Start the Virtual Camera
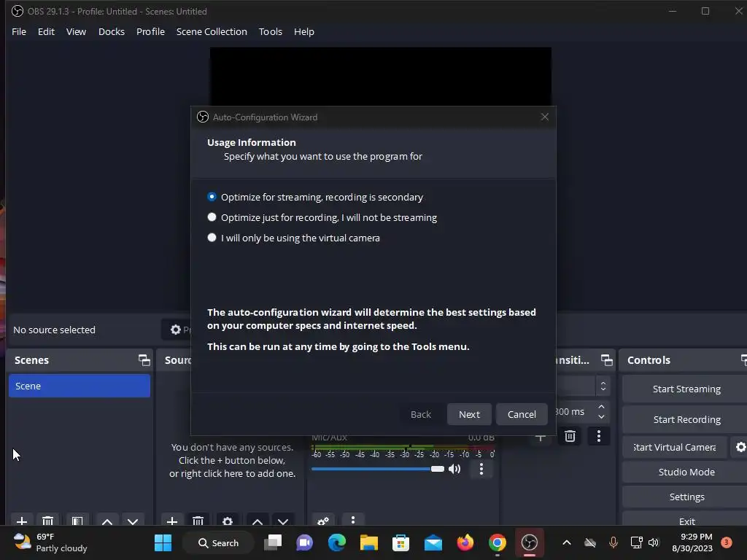 pos(675,447)
